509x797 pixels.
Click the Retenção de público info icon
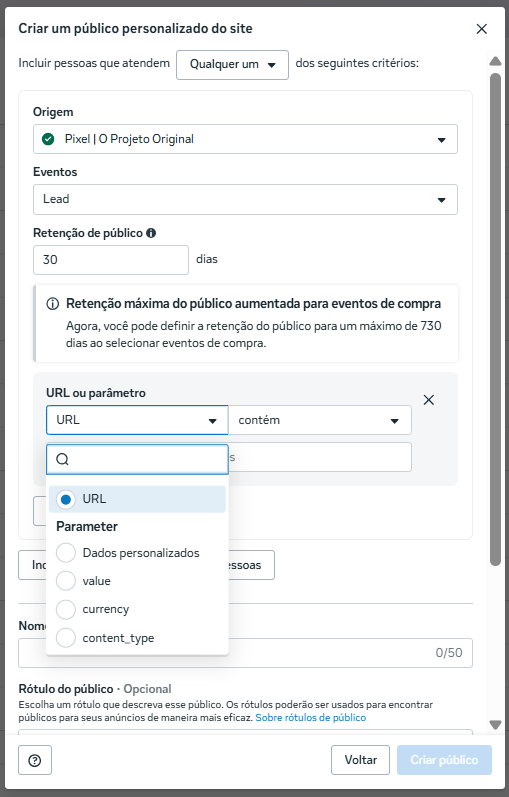pos(151,233)
